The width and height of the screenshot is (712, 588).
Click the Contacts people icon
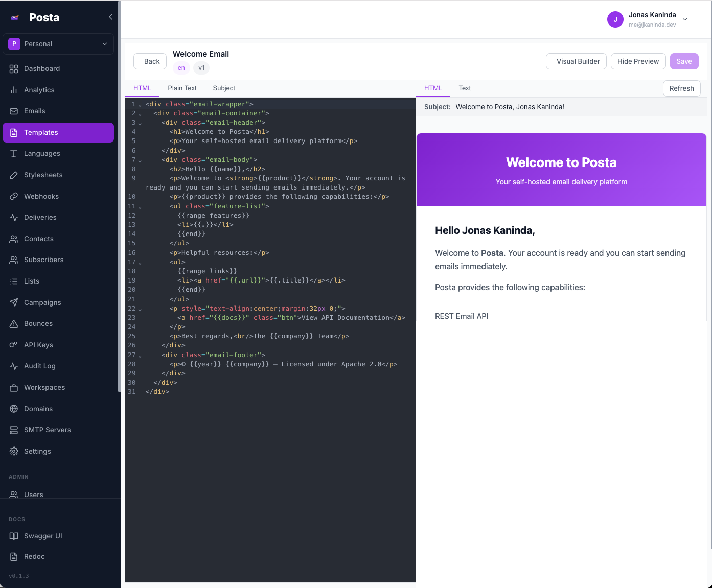(14, 239)
